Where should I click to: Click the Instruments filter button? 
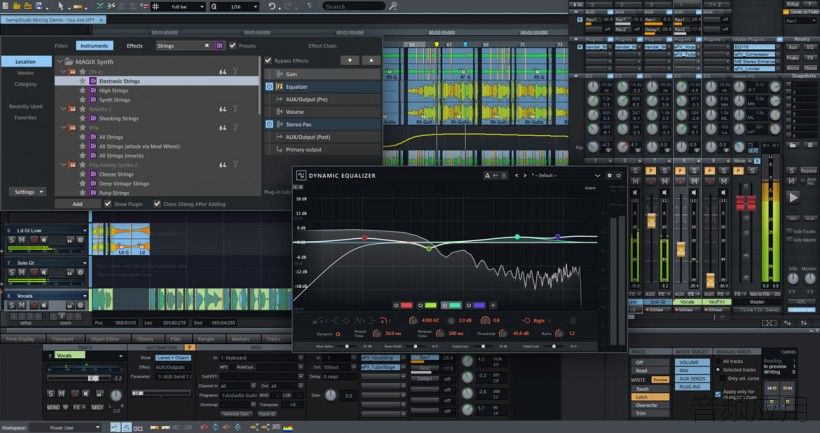coord(95,46)
